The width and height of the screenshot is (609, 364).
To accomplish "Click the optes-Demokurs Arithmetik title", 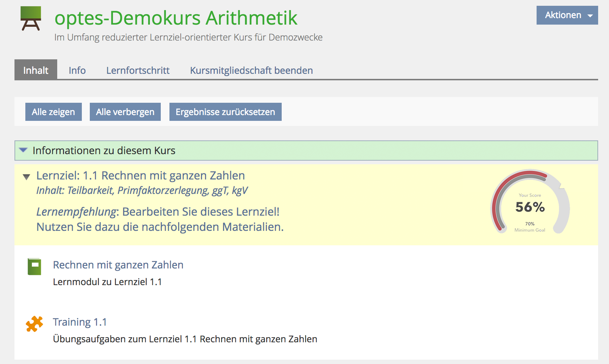I will point(176,18).
